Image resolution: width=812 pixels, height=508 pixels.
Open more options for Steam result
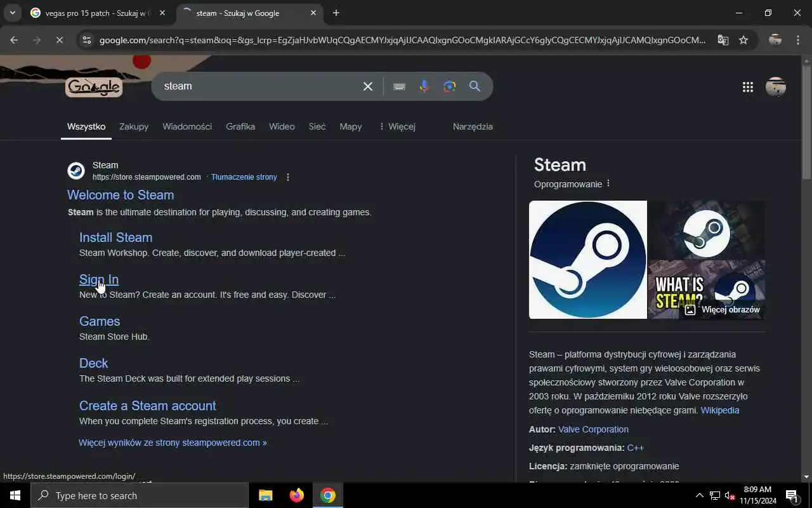pyautogui.click(x=288, y=177)
